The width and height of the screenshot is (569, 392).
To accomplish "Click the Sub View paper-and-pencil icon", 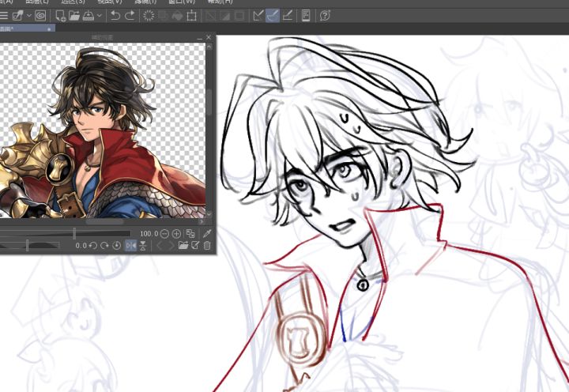I will [x=195, y=246].
